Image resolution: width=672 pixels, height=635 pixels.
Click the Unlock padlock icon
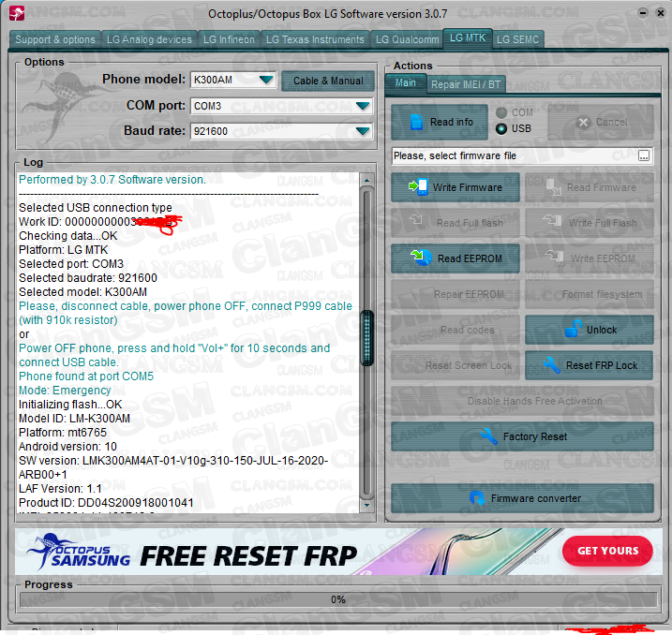point(573,329)
